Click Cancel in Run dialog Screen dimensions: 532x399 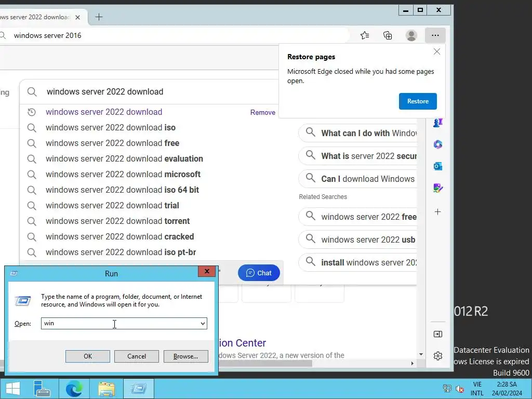tap(137, 356)
